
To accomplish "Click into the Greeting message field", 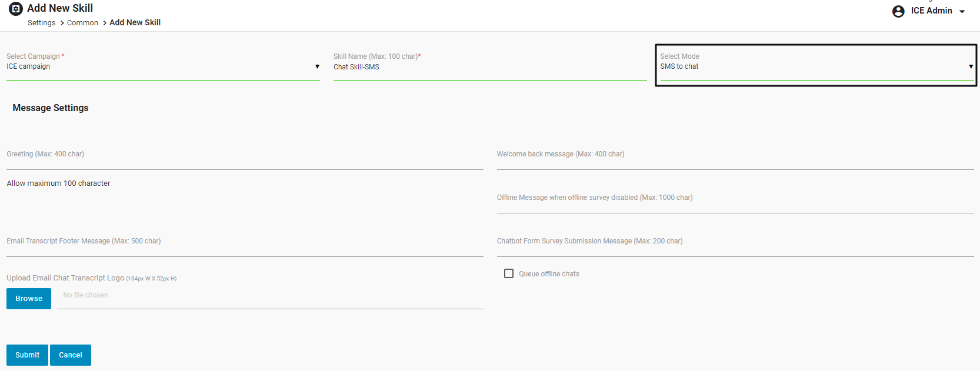I will coord(245,161).
